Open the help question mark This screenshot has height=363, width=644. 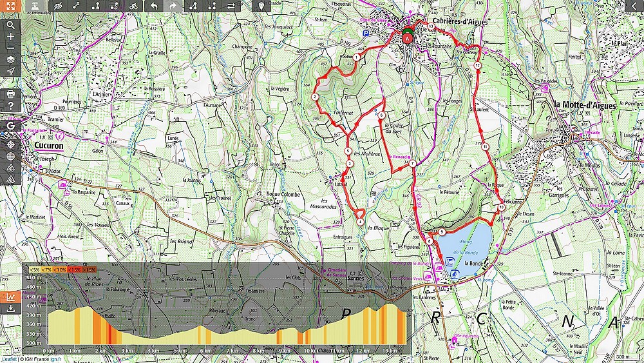click(11, 106)
